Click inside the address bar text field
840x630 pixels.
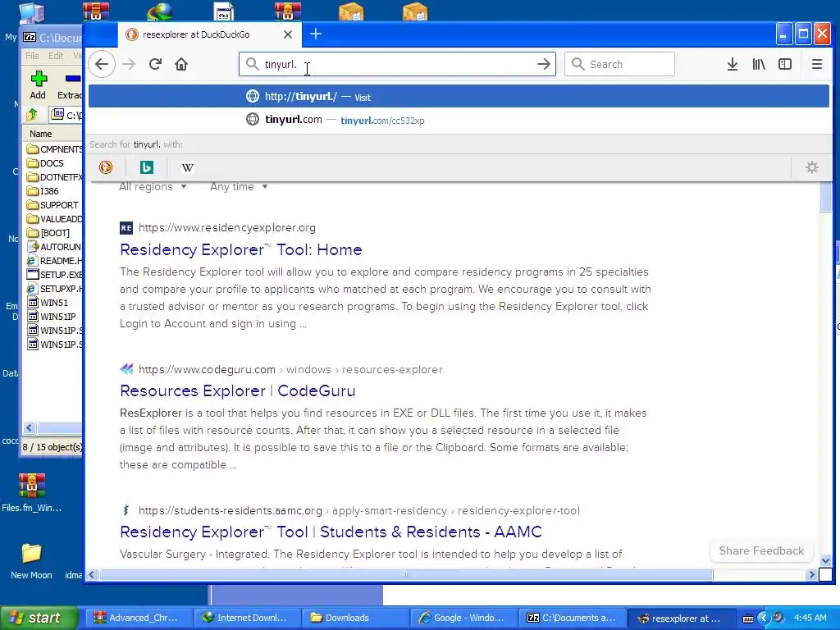[x=396, y=64]
